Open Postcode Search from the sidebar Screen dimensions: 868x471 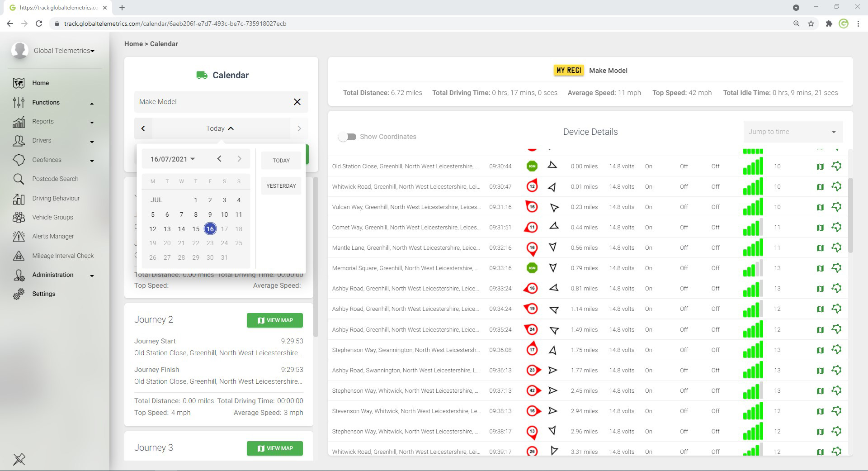click(55, 179)
